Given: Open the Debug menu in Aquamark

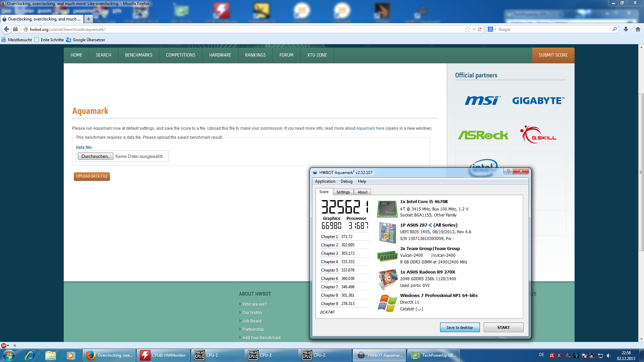Looking at the screenshot, I should 346,181.
